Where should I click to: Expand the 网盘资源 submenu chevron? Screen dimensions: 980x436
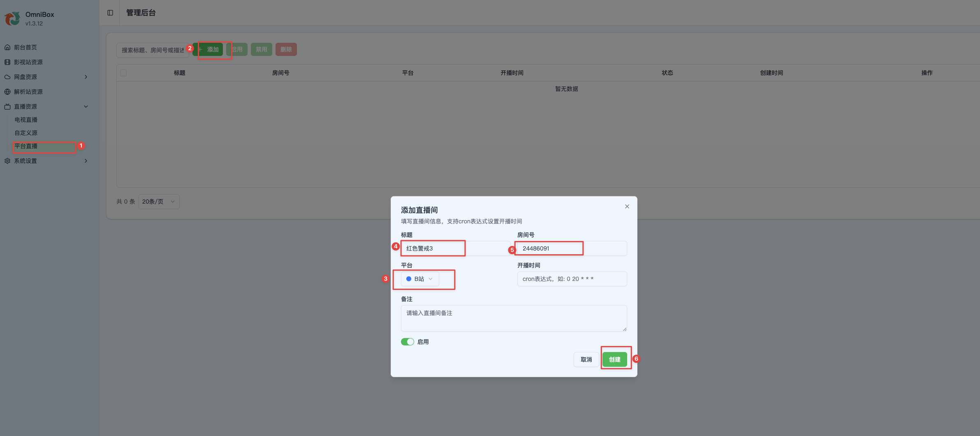tap(86, 77)
